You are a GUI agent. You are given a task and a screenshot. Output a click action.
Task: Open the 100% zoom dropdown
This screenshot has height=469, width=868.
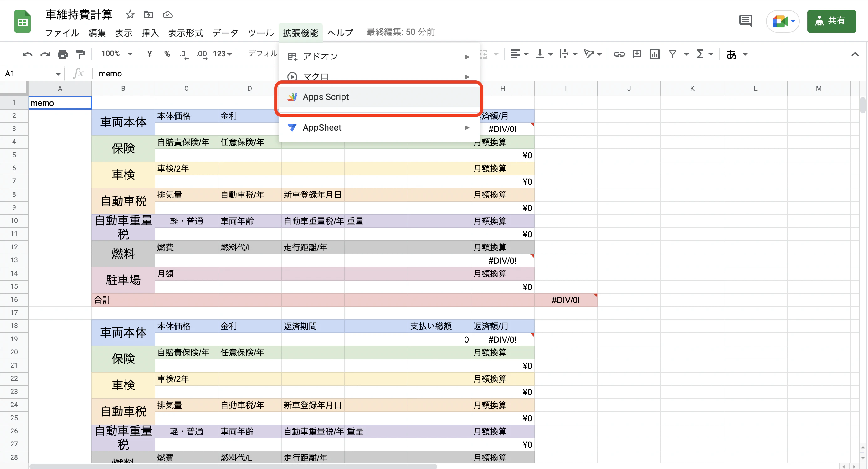pyautogui.click(x=116, y=54)
